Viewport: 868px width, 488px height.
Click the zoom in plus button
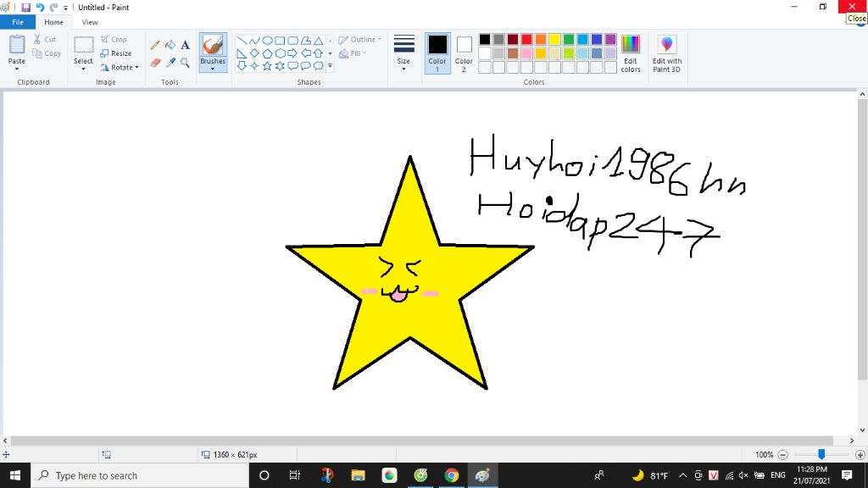(x=860, y=455)
